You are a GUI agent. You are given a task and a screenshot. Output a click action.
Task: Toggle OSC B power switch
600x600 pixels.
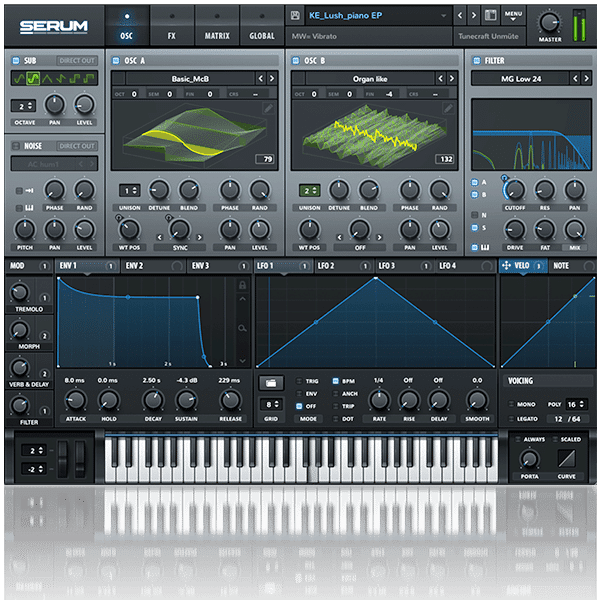point(295,60)
